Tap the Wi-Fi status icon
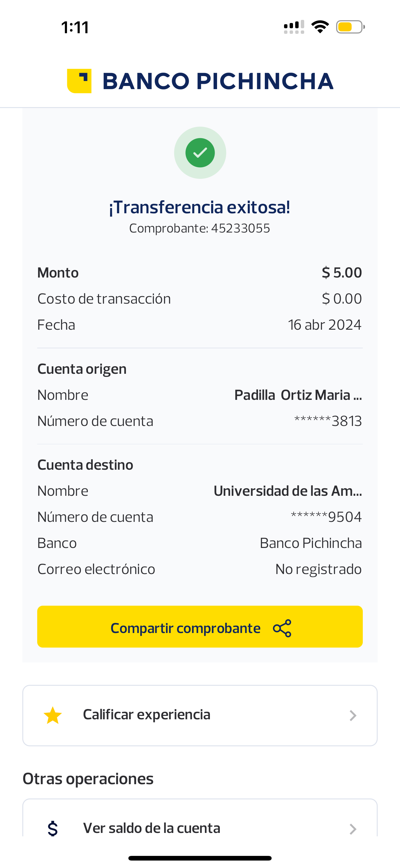Viewport: 400px width, 868px height. click(x=320, y=27)
